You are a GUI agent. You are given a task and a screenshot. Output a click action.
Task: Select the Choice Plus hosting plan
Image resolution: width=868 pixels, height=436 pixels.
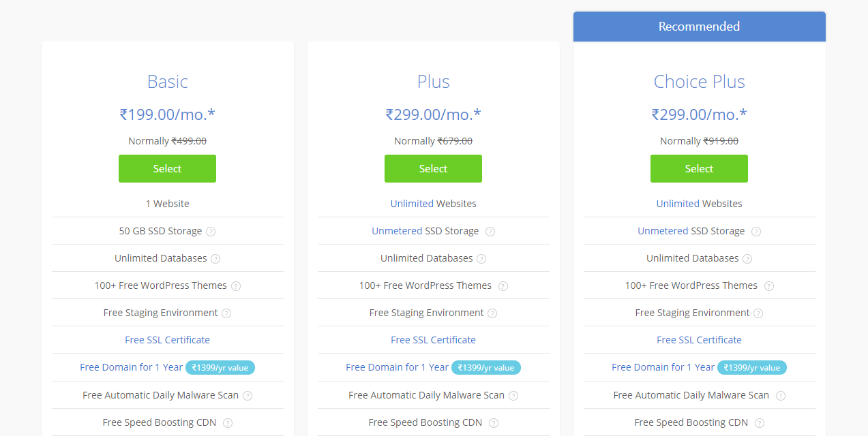(x=699, y=168)
